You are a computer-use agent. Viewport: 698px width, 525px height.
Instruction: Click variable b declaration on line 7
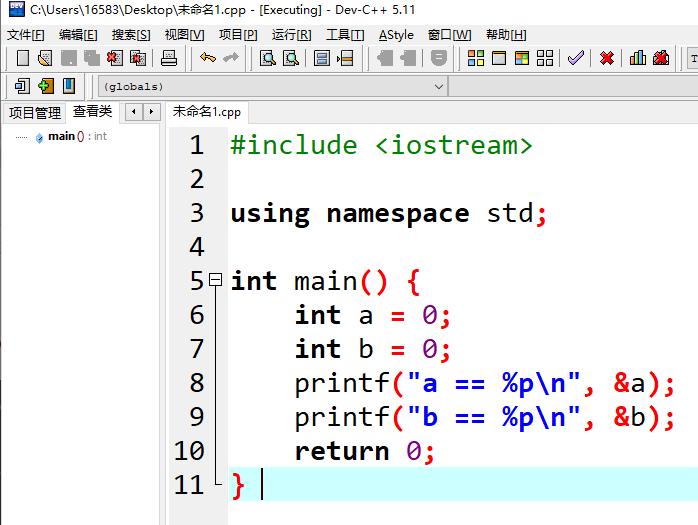[365, 349]
